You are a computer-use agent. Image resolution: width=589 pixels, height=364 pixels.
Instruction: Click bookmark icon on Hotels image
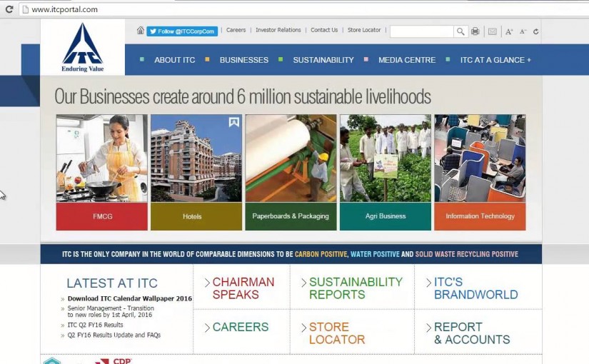click(x=234, y=122)
